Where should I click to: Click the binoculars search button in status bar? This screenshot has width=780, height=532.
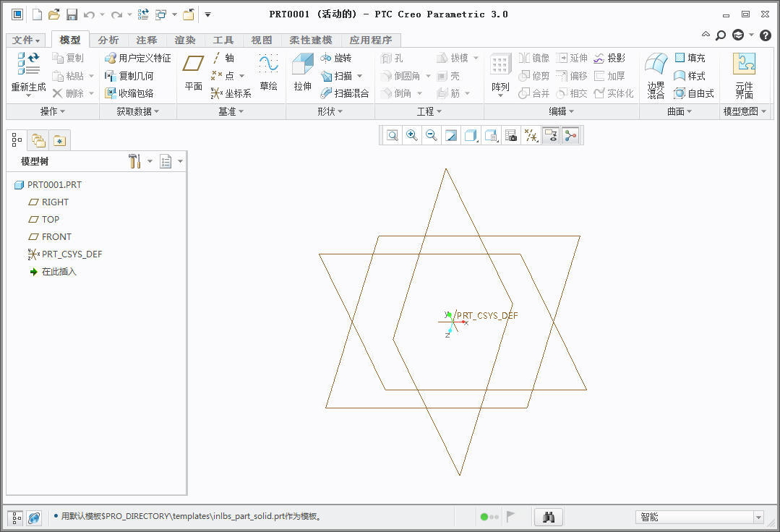(x=548, y=517)
